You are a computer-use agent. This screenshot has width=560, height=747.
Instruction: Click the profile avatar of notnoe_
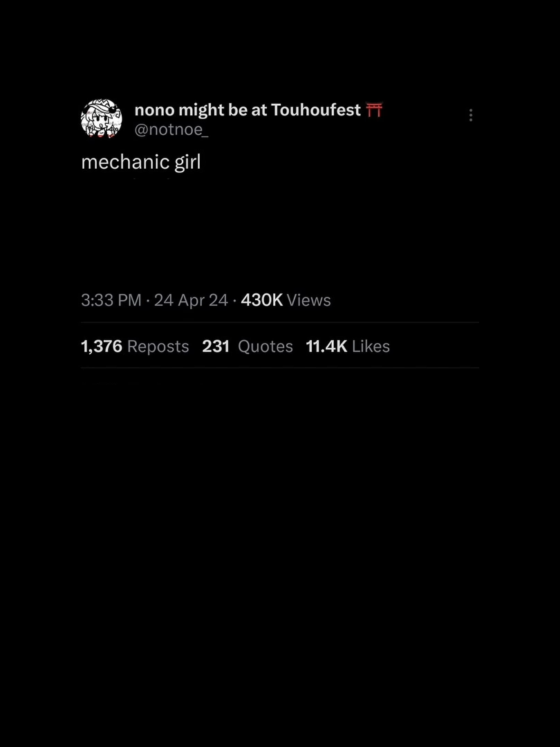point(102,119)
